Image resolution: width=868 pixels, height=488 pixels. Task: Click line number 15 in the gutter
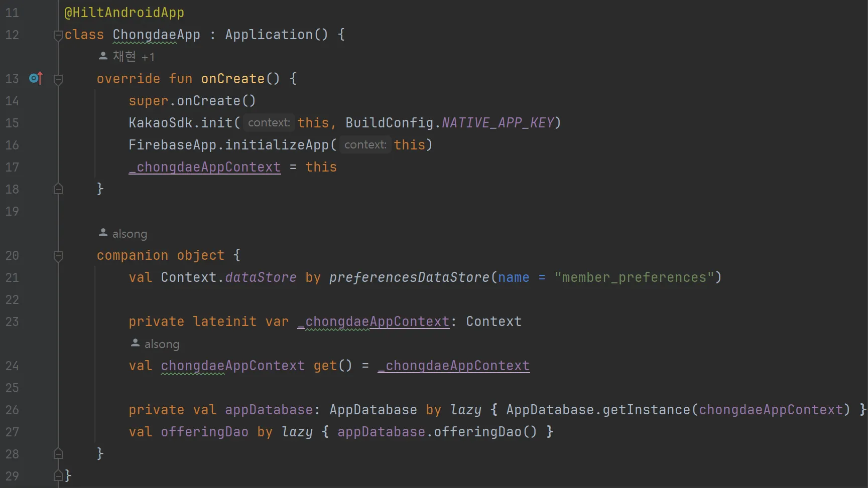click(12, 123)
